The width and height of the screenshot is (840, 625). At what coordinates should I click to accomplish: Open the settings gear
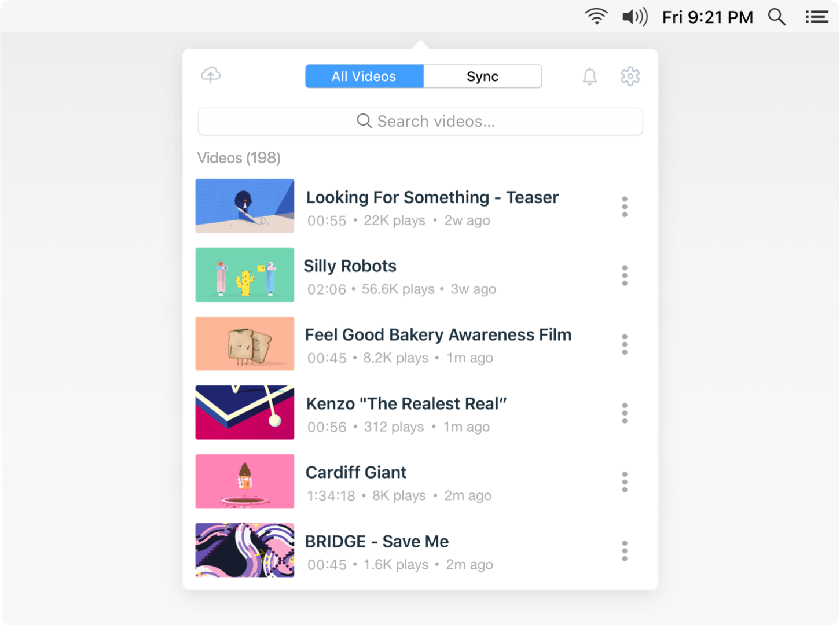point(630,76)
